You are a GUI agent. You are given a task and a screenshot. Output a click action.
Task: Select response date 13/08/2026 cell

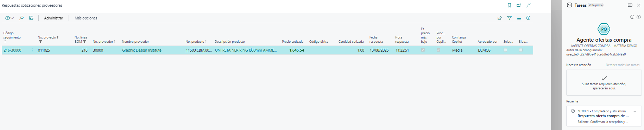(x=379, y=50)
